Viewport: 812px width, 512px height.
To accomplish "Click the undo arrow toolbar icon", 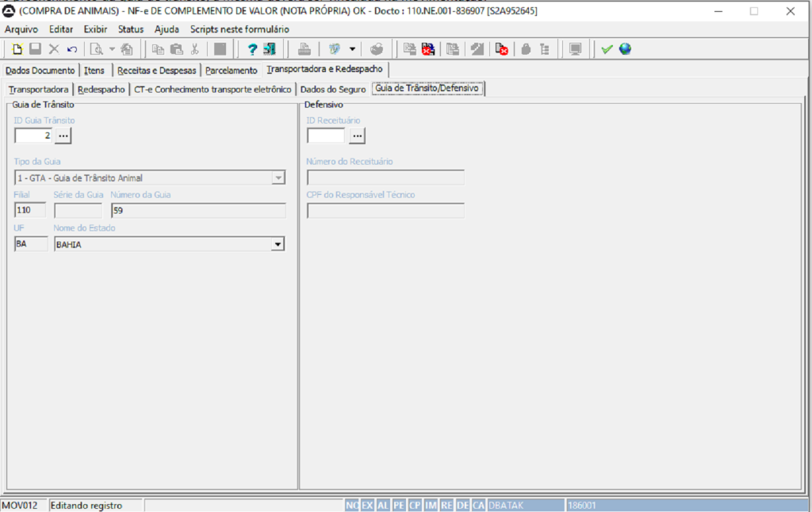I will point(72,49).
